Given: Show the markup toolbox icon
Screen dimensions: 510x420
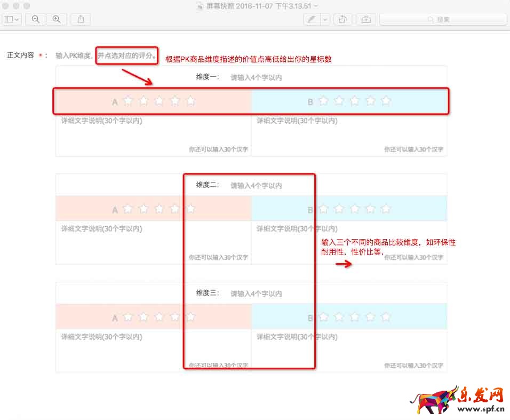Looking at the screenshot, I should [x=365, y=19].
